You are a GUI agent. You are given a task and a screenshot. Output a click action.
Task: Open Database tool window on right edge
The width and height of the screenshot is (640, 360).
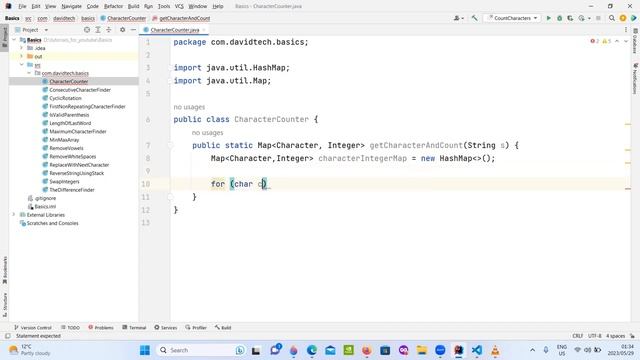[635, 41]
